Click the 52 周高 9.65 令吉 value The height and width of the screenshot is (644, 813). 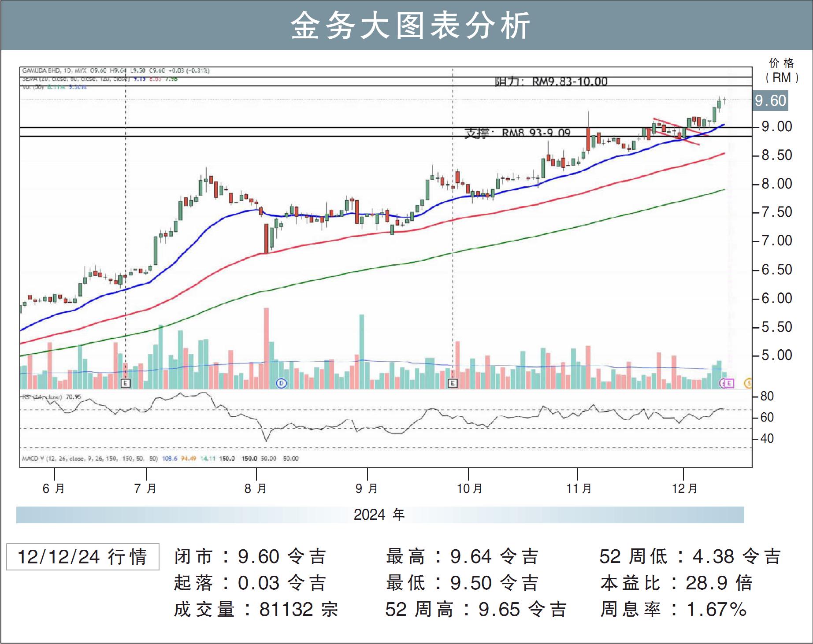point(476,609)
